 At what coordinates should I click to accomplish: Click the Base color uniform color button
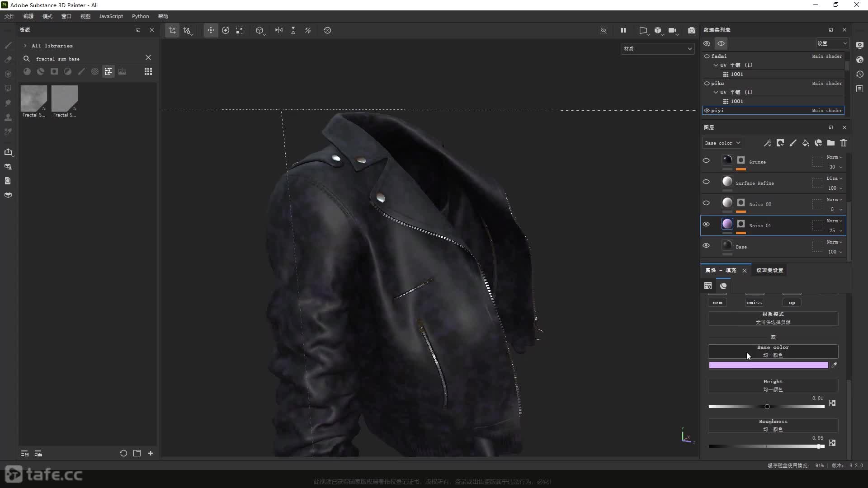pos(773,351)
